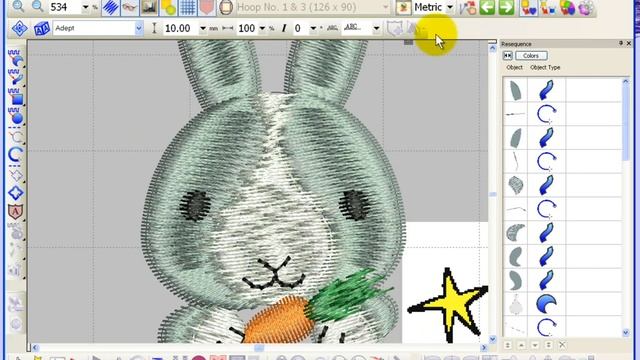
Task: Click the multicolor circles color wheel icon
Action: pos(567,7)
